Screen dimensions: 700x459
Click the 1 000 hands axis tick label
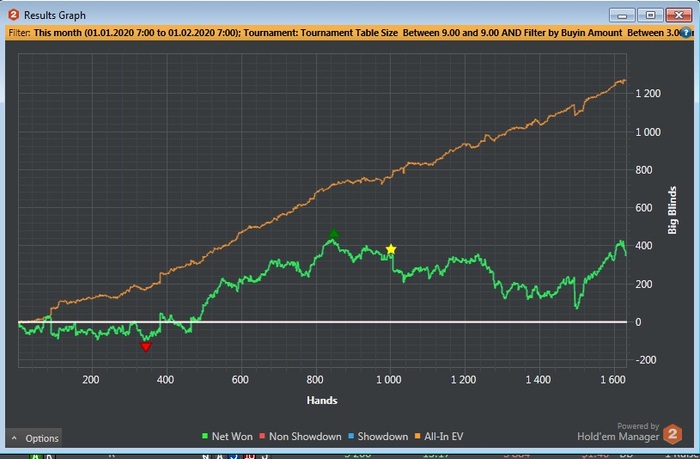coord(388,380)
